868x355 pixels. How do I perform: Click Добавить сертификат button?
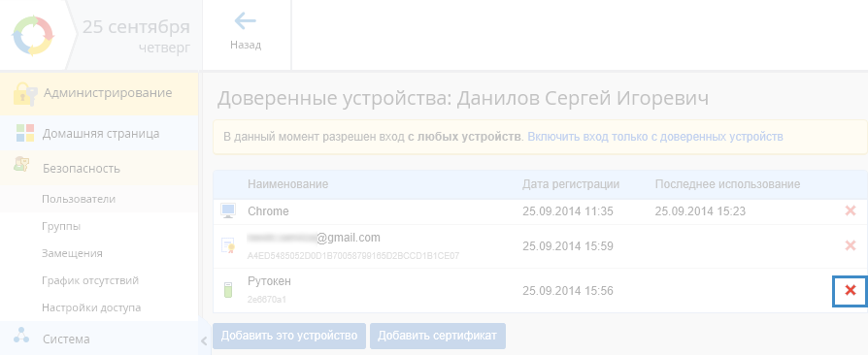pos(437,336)
